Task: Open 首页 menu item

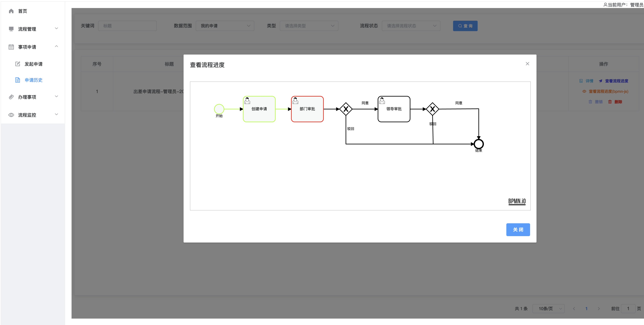Action: (x=22, y=11)
